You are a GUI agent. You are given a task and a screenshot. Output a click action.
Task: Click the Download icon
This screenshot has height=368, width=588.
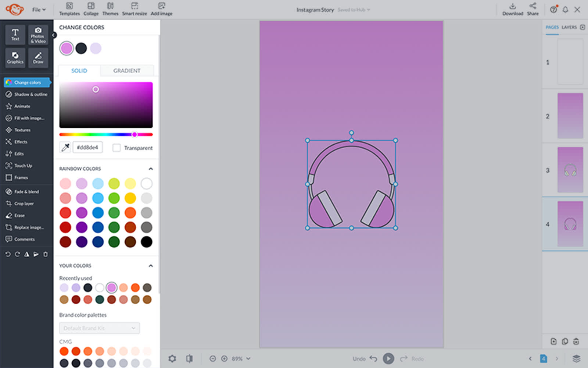coord(513,9)
